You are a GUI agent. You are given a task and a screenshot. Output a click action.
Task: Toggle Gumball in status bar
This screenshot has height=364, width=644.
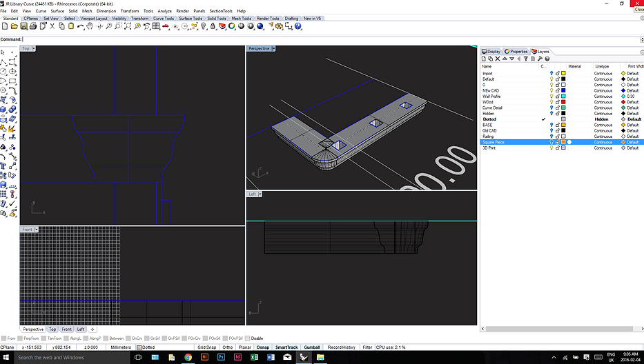312,347
